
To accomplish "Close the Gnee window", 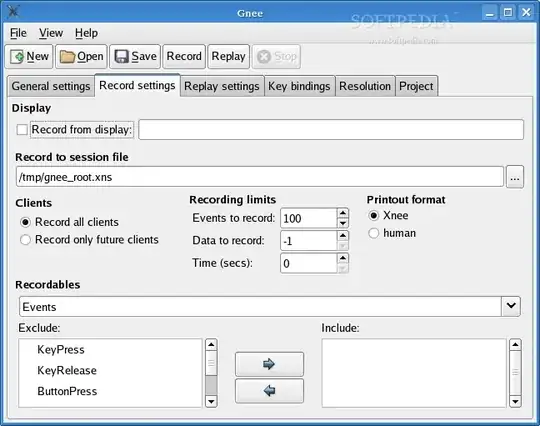I will point(526,13).
